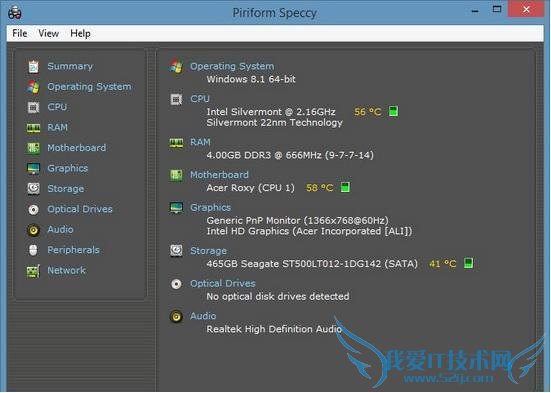Image resolution: width=551 pixels, height=393 pixels.
Task: Minimize the Piriform Speccy window
Action: click(475, 12)
